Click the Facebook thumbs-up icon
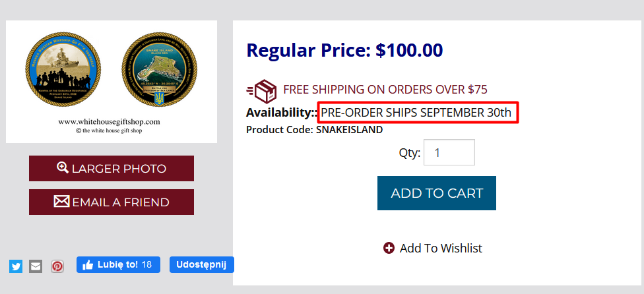Image resolution: width=644 pixels, height=294 pixels. [88, 265]
